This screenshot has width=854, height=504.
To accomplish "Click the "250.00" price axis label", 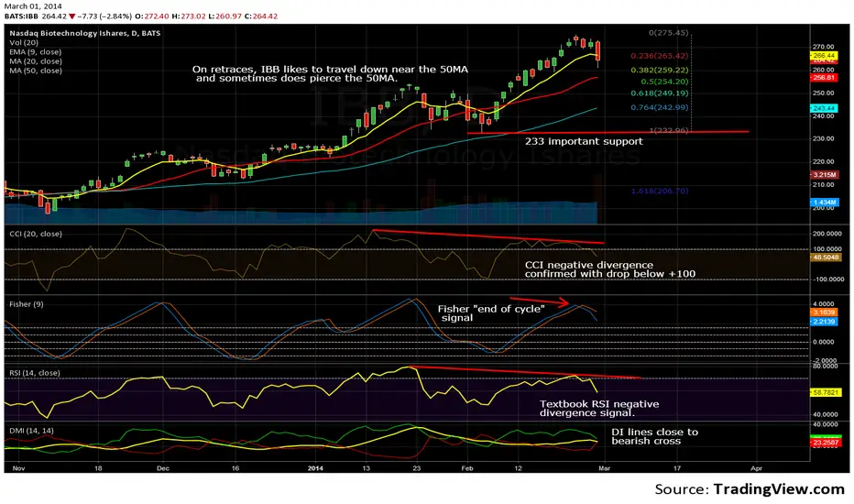I will (824, 93).
